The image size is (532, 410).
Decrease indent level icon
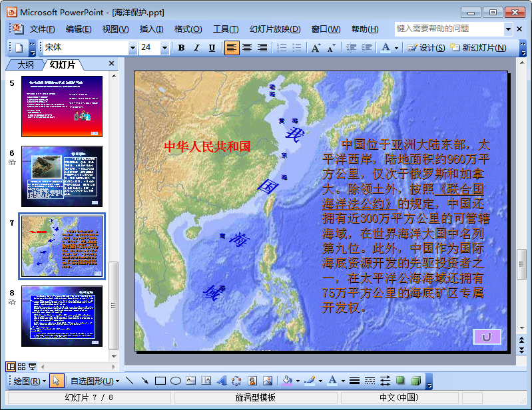(x=351, y=48)
